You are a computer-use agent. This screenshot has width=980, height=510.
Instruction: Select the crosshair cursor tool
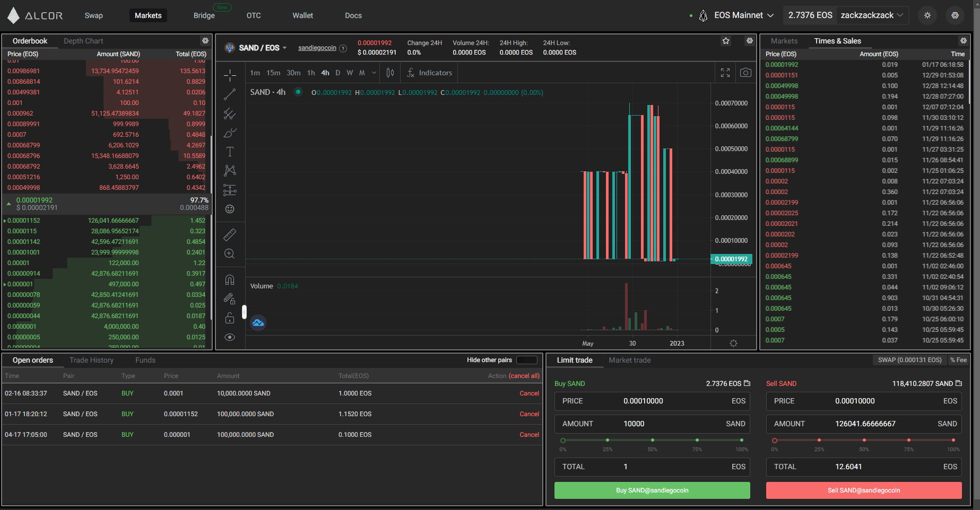coord(230,75)
